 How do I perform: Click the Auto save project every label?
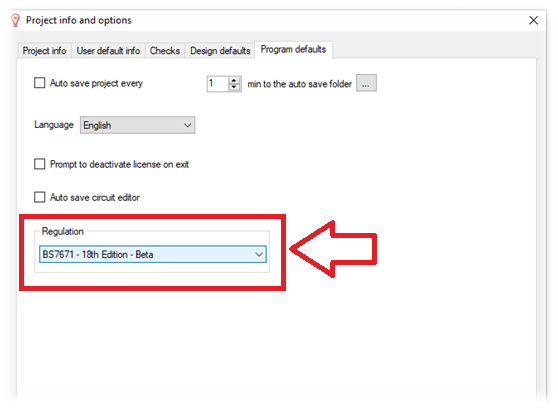(x=96, y=83)
